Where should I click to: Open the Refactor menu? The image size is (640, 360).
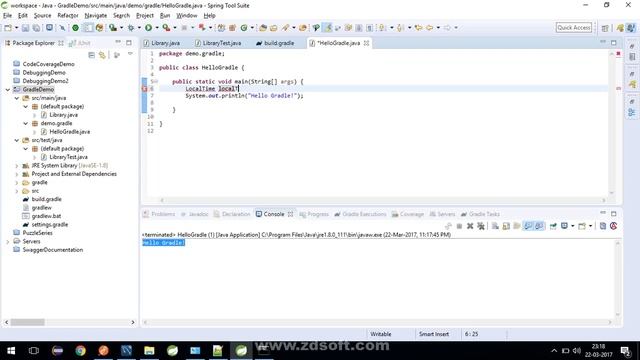pyautogui.click(x=68, y=16)
